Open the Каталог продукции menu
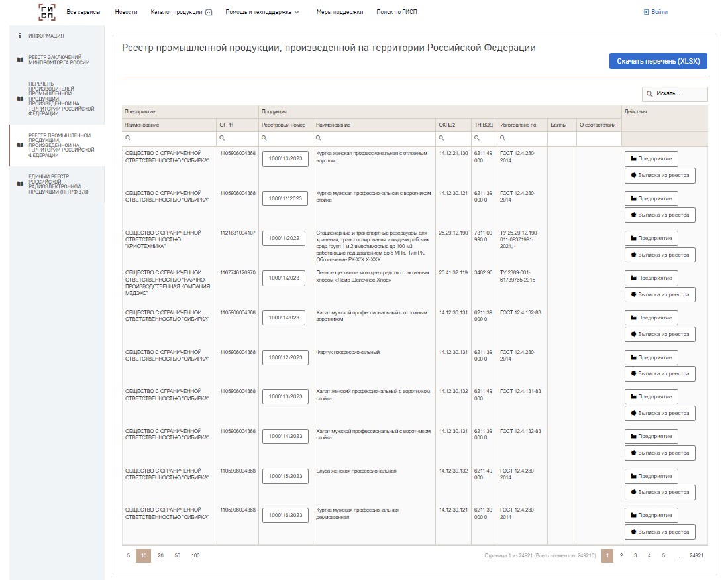The image size is (728, 580). click(x=181, y=12)
